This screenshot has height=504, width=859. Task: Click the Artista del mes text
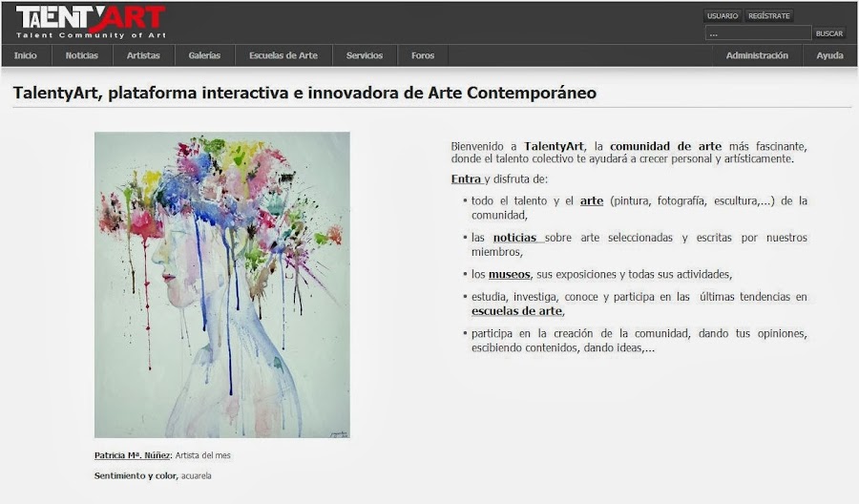[202, 455]
